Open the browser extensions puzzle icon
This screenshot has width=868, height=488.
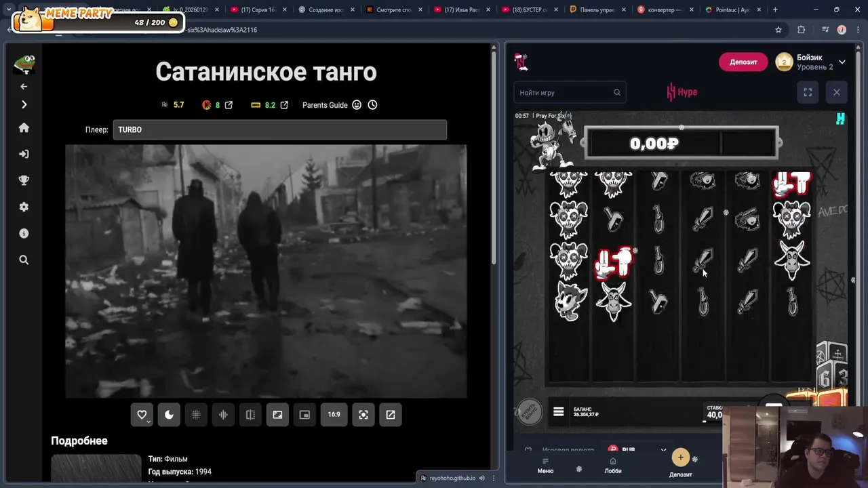[801, 30]
